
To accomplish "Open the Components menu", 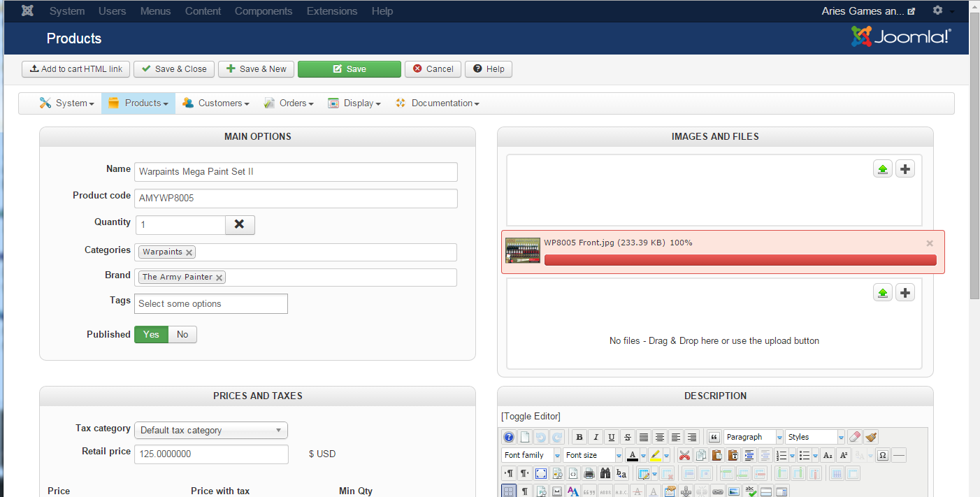I will coord(264,11).
